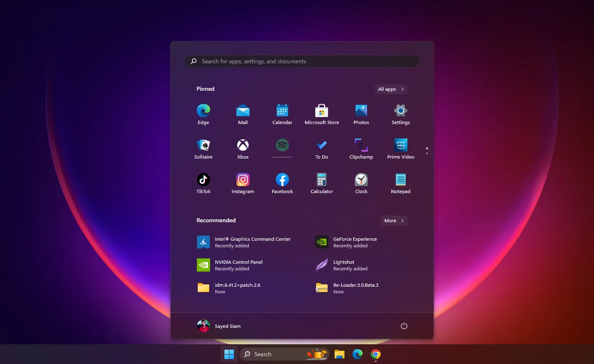Open Microsoft Edge from taskbar
594x364 pixels.
click(358, 354)
